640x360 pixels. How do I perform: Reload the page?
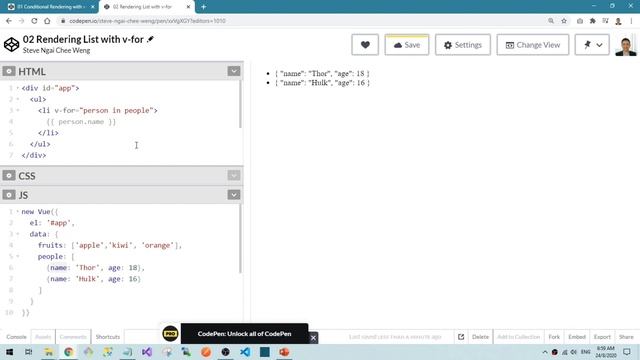point(34,21)
